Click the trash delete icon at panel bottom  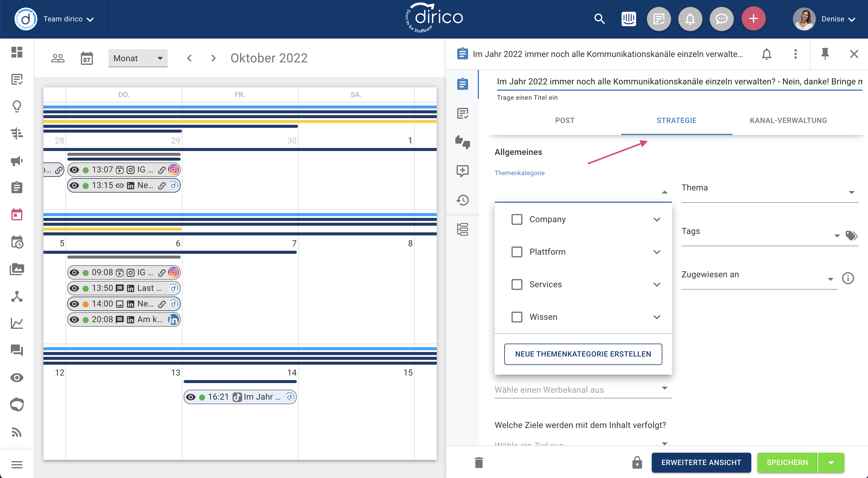click(x=479, y=463)
